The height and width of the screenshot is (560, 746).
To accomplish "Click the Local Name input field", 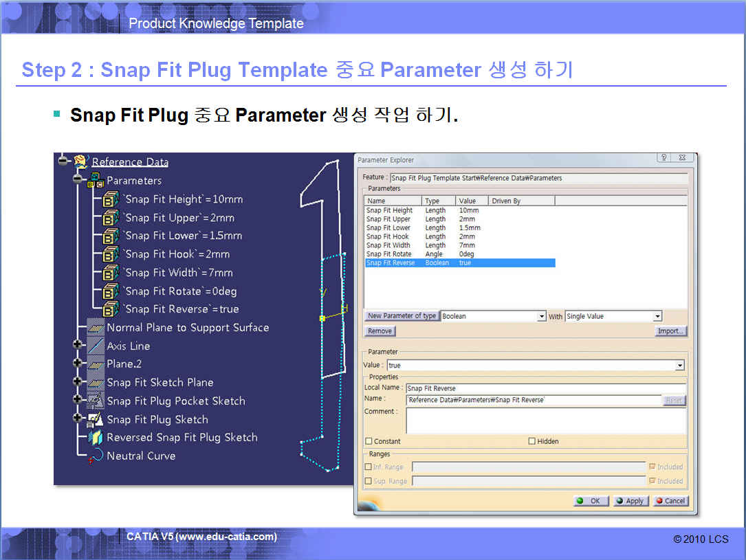I will point(545,388).
